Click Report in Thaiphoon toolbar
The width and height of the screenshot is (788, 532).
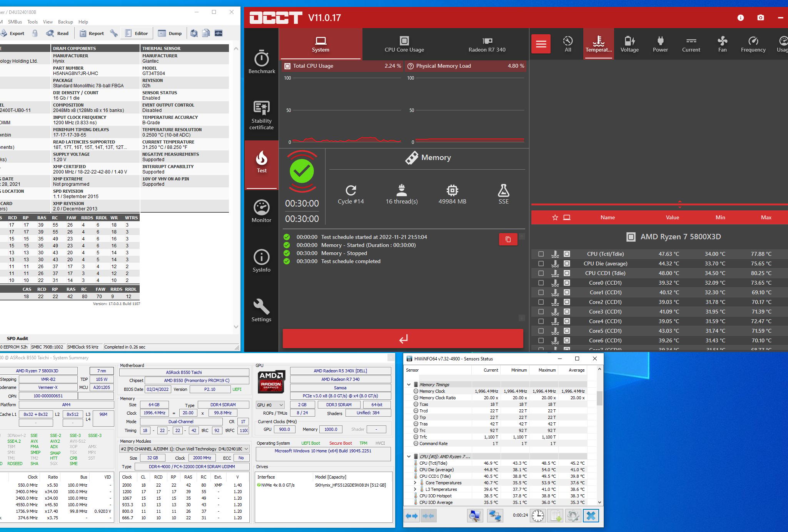92,33
